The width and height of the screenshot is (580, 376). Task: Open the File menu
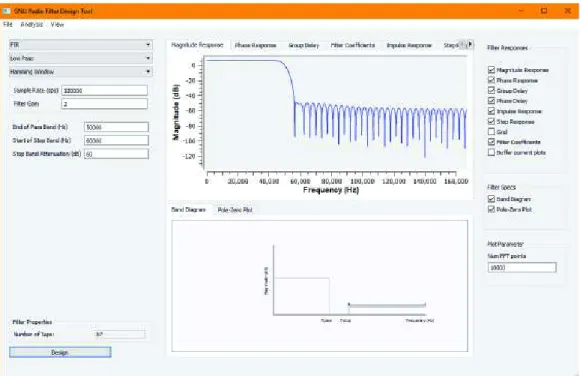(x=8, y=24)
